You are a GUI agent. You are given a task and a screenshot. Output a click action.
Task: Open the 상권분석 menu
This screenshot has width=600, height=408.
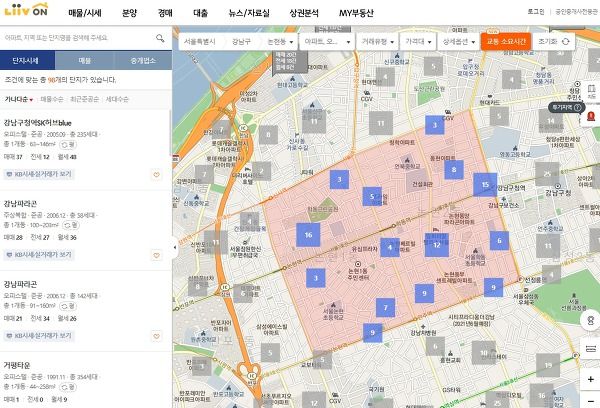pos(304,13)
